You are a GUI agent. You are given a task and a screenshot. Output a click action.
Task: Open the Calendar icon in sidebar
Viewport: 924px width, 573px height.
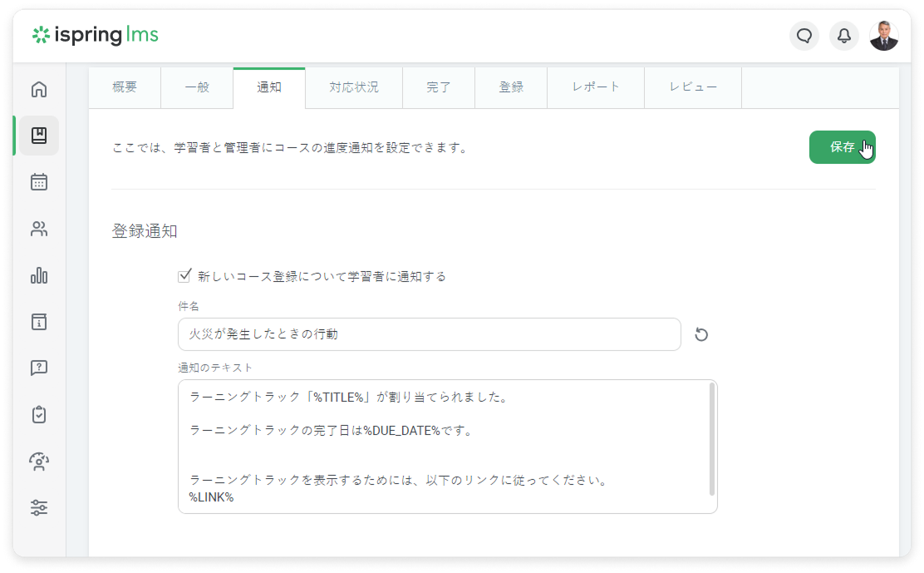(39, 182)
